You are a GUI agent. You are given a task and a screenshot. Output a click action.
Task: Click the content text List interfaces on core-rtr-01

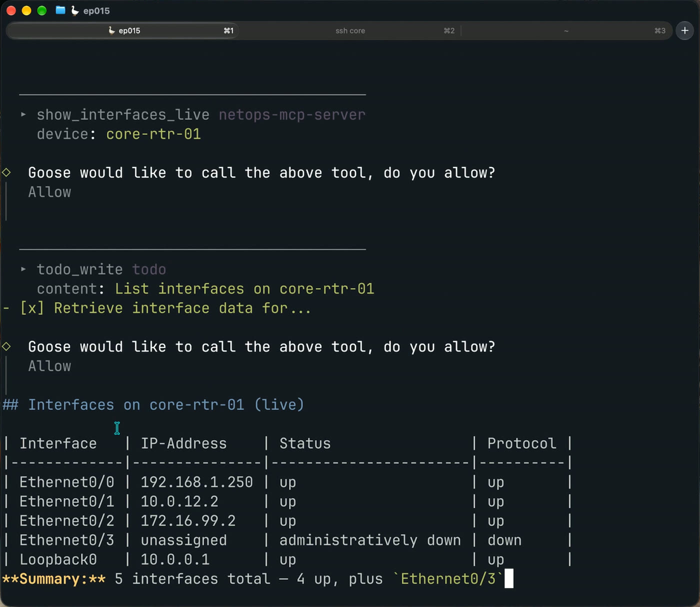[x=244, y=288]
